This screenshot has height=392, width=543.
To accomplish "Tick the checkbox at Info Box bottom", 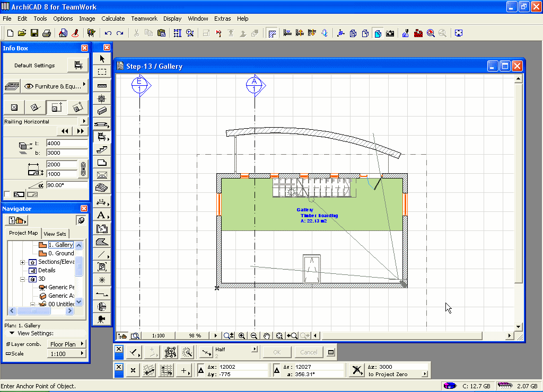I will coord(6,194).
